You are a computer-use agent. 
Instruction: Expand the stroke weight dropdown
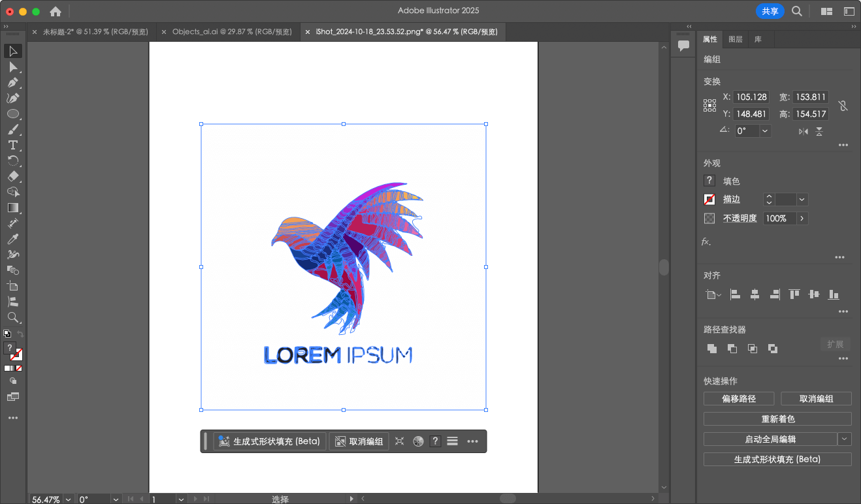point(801,198)
